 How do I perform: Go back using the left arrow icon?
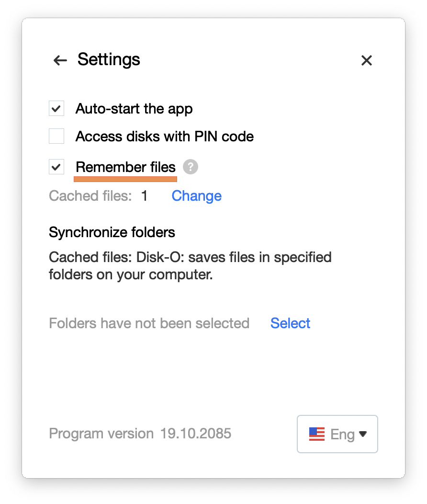click(x=60, y=60)
